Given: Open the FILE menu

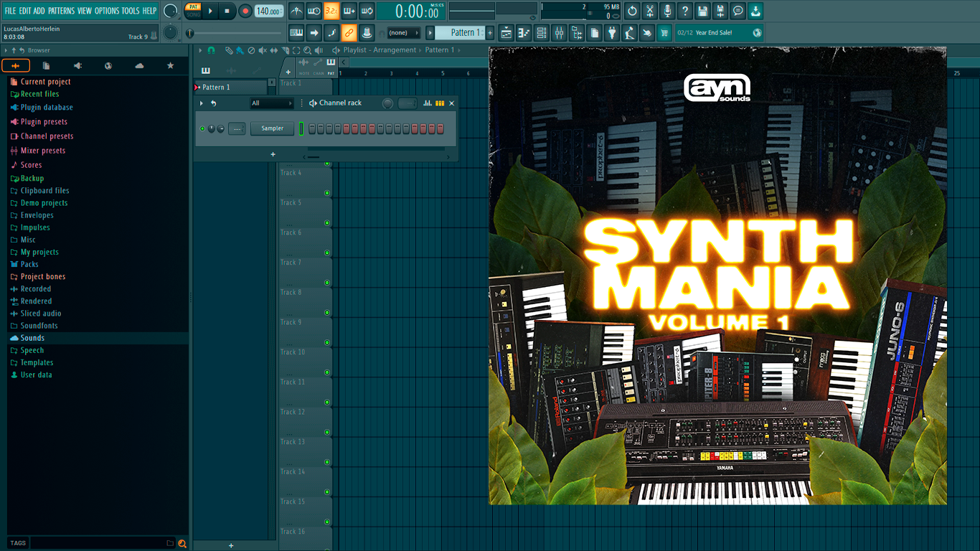Looking at the screenshot, I should [x=10, y=11].
